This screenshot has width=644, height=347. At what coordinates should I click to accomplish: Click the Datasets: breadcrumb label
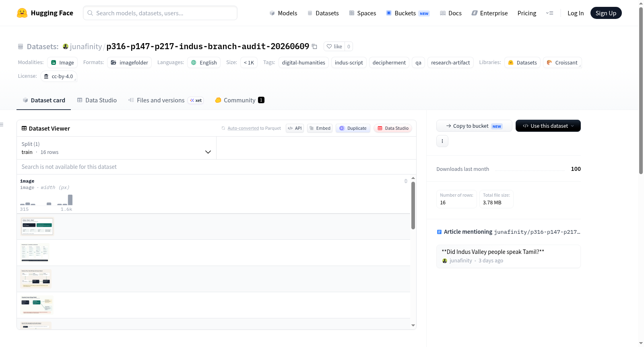pyautogui.click(x=43, y=46)
